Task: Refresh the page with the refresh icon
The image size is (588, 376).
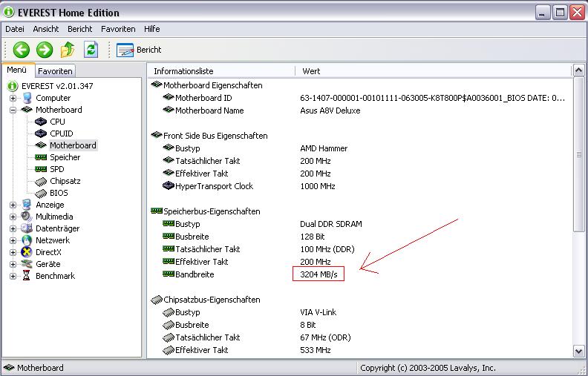Action: tap(91, 50)
